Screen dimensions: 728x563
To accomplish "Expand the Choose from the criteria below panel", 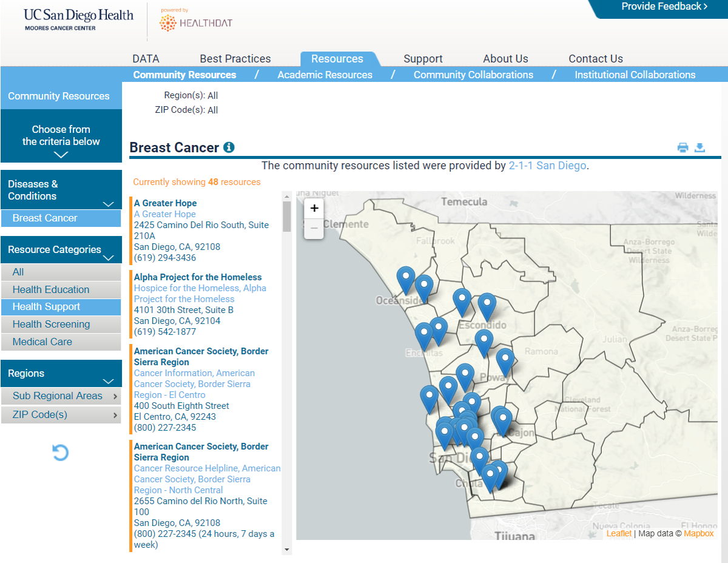I will pyautogui.click(x=61, y=136).
